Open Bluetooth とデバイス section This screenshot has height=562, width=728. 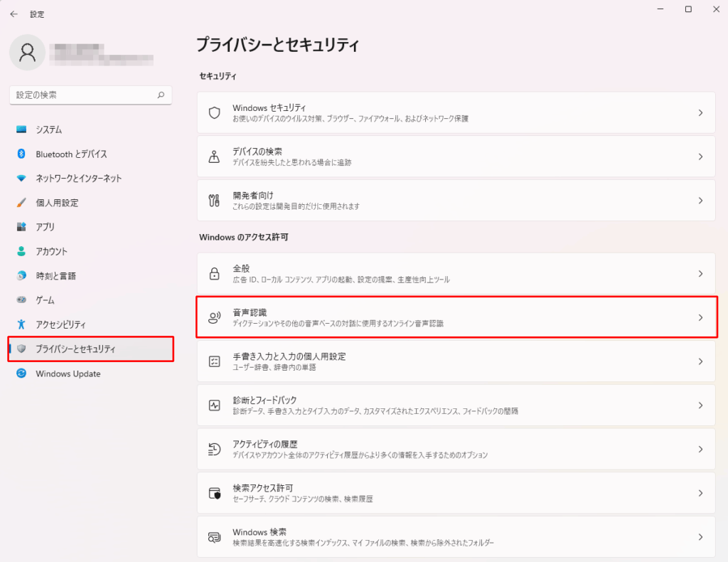90,154
